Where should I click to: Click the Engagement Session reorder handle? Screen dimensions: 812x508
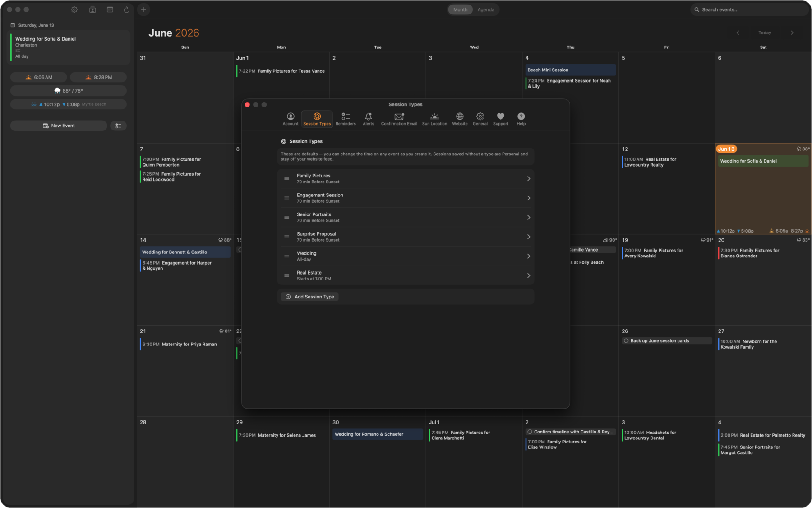[x=286, y=198]
